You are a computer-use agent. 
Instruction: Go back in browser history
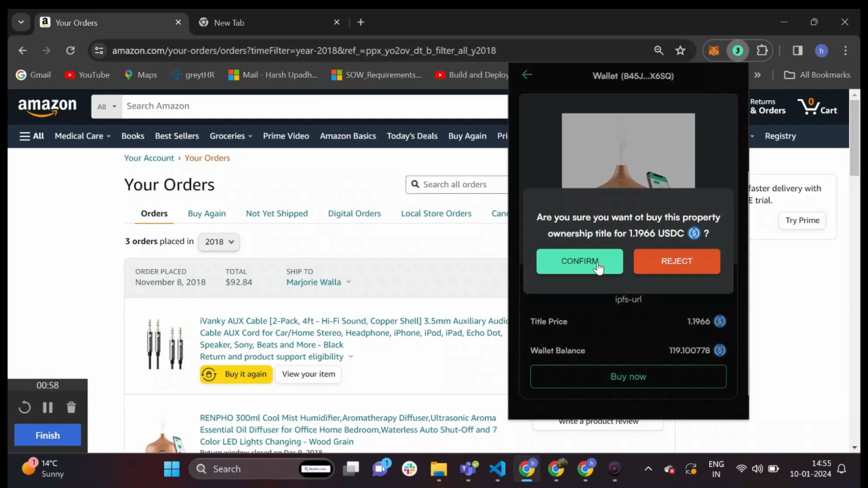point(22,50)
